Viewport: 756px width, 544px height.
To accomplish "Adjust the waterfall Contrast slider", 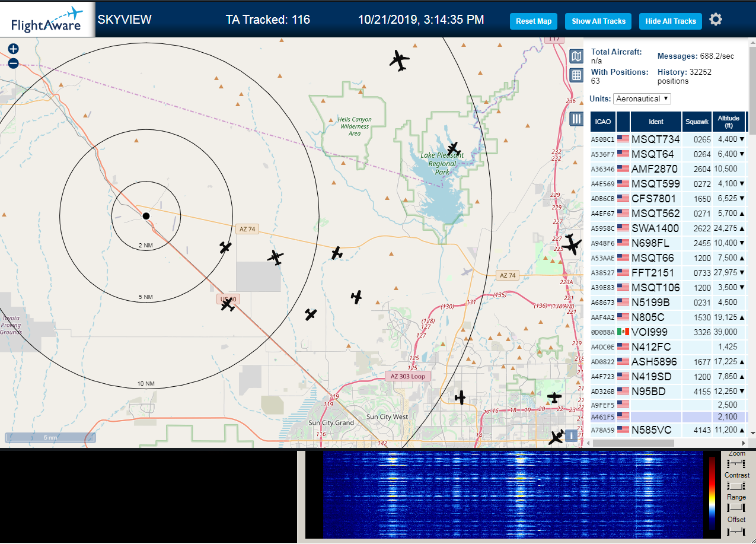I will coord(736,485).
